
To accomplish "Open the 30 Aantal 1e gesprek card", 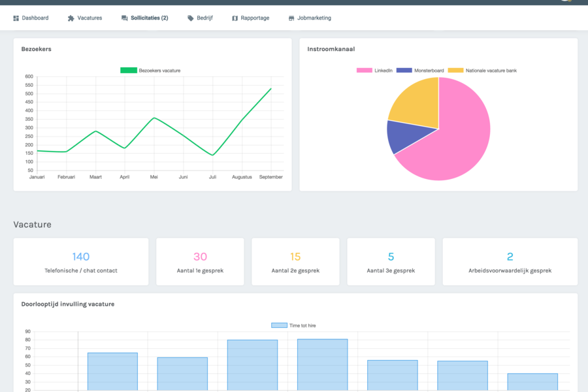I will click(x=201, y=261).
